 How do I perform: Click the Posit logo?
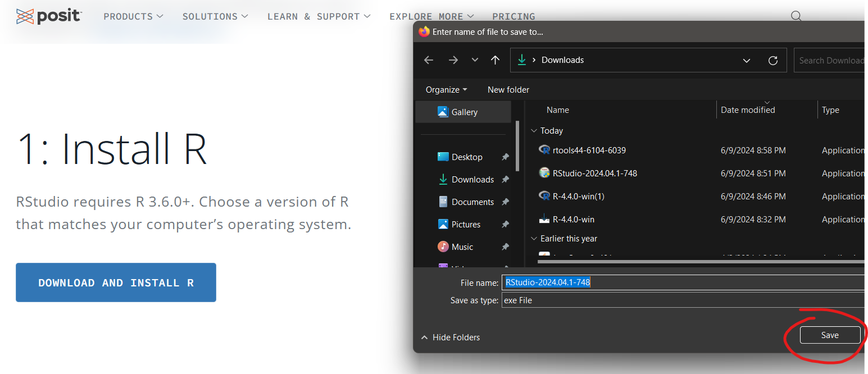click(x=49, y=16)
